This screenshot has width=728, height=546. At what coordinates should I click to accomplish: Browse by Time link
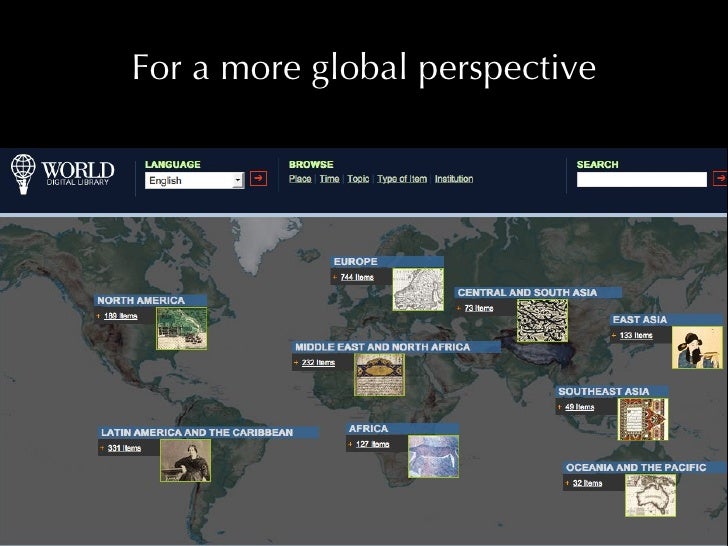point(329,179)
